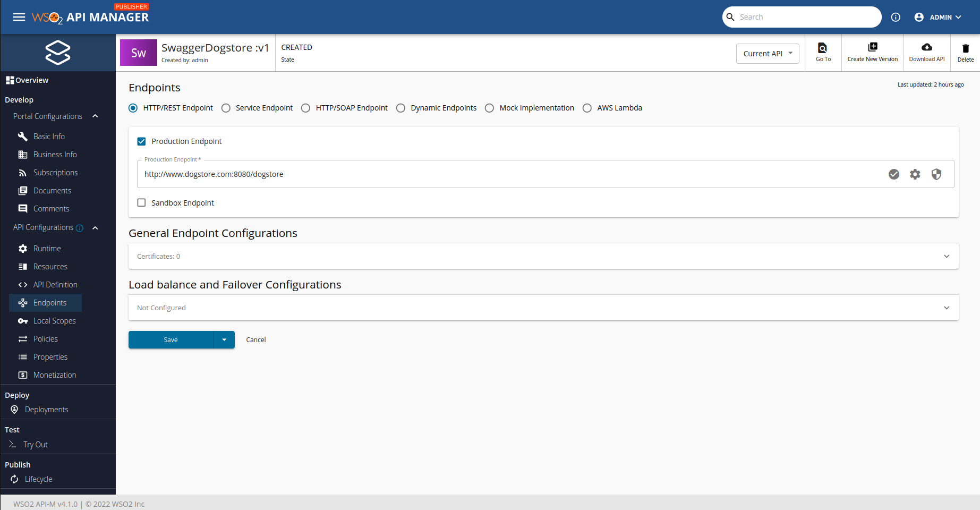The image size is (980, 510).
Task: Click inside the Search field
Action: point(807,17)
